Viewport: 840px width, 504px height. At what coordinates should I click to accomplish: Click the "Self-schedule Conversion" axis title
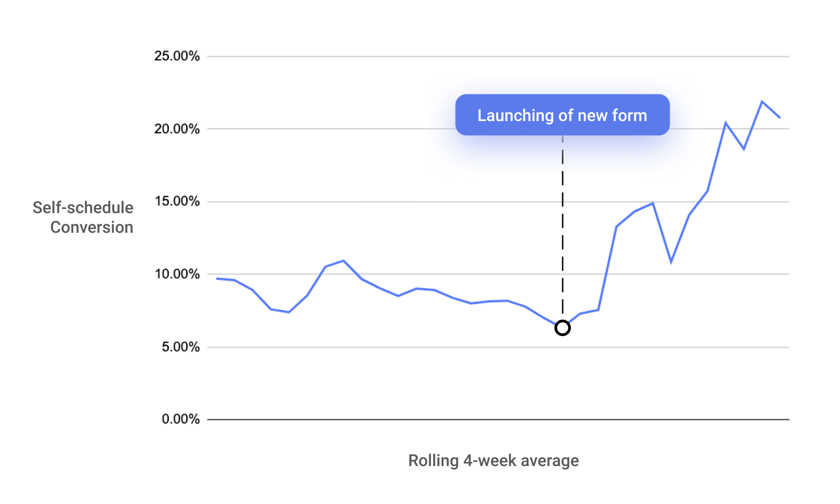pos(83,217)
